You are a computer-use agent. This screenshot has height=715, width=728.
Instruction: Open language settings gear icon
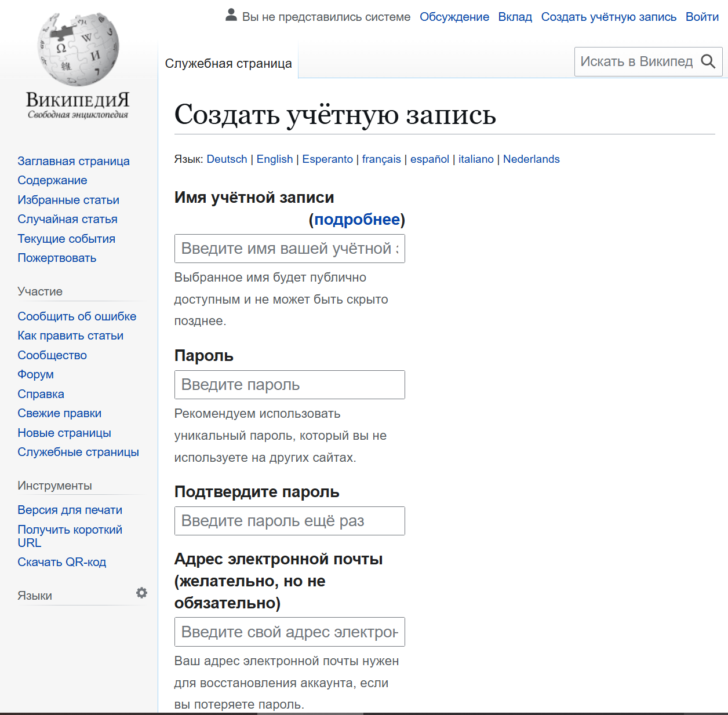pyautogui.click(x=141, y=593)
